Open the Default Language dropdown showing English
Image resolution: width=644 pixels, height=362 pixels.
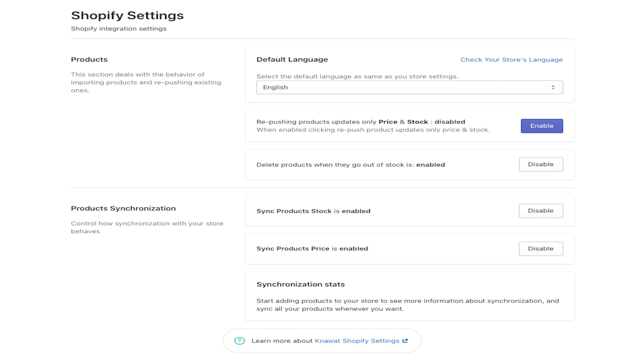(409, 87)
